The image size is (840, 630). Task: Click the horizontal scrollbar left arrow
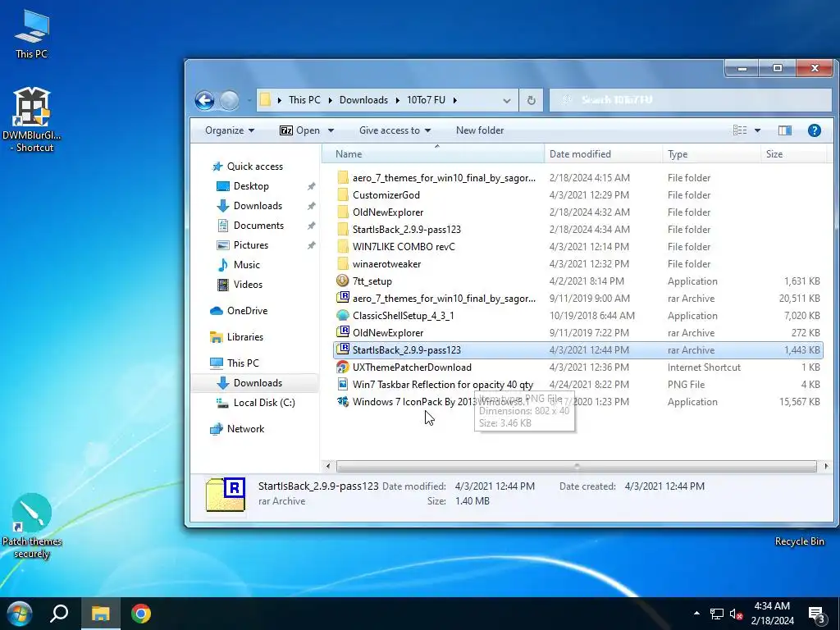point(328,467)
